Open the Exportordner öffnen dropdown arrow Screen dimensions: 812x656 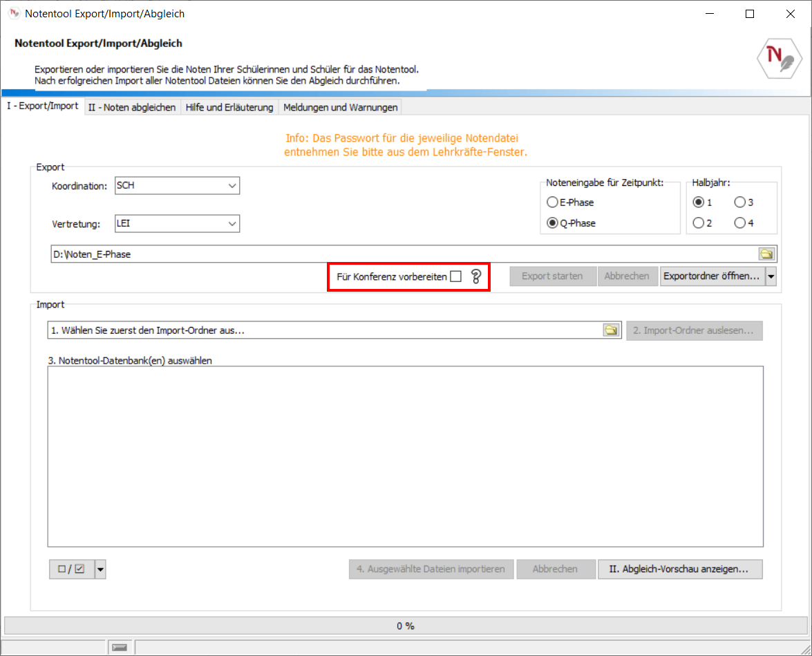click(771, 277)
